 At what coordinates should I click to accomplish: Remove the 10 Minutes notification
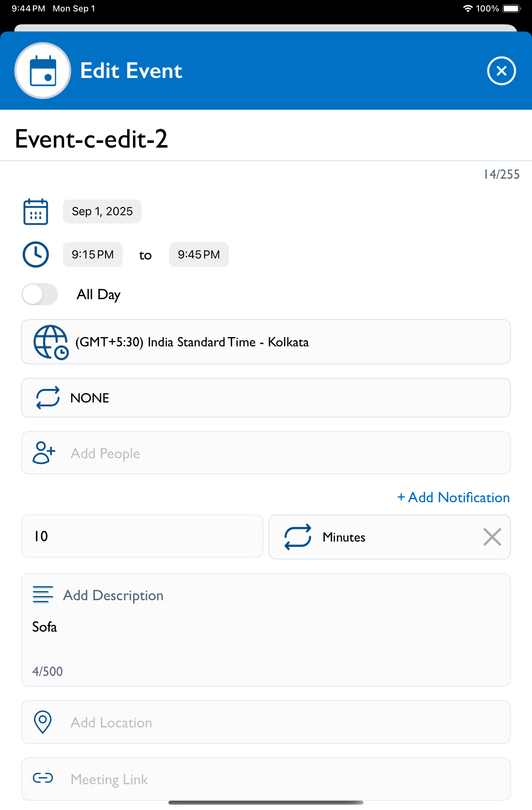click(492, 537)
